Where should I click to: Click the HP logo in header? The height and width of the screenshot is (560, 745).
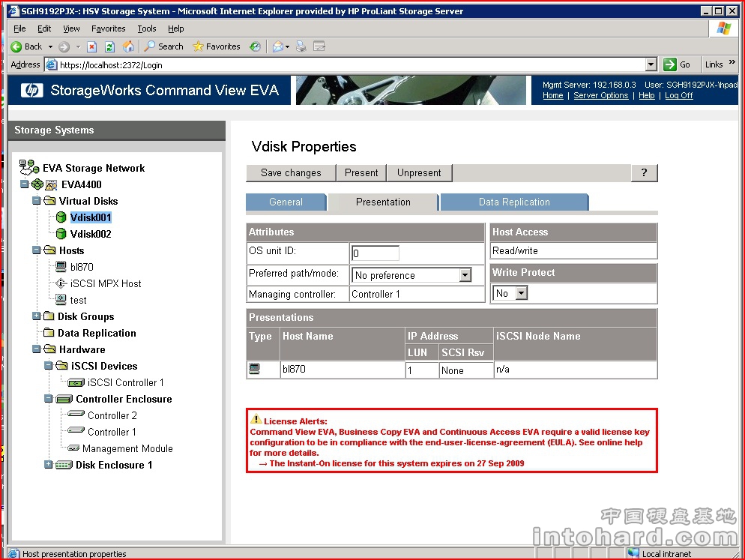click(x=31, y=90)
